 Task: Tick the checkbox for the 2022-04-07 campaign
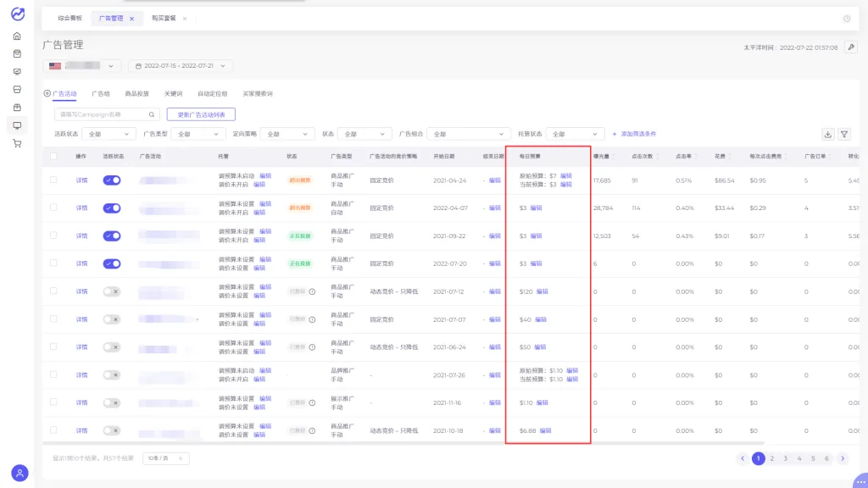[x=53, y=208]
